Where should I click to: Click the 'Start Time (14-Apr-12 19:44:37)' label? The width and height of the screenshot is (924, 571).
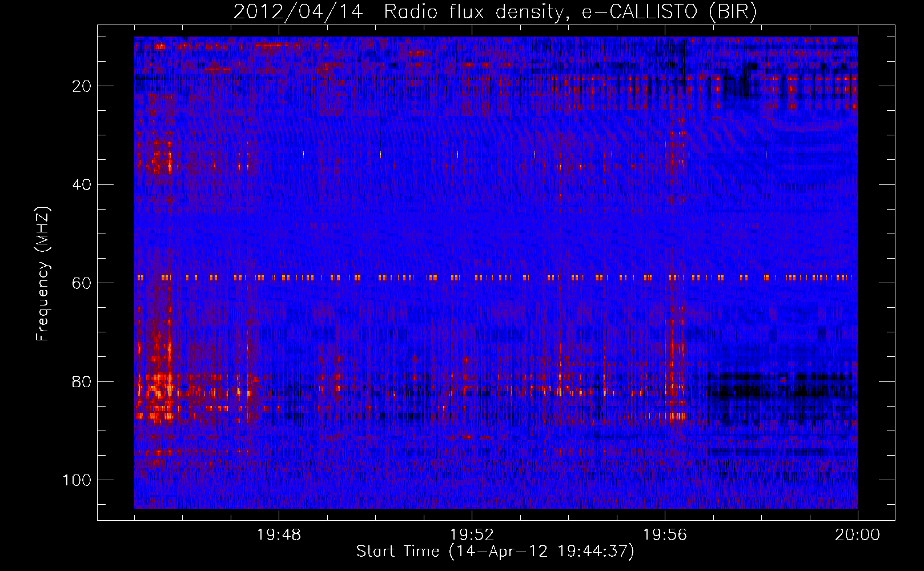pyautogui.click(x=495, y=552)
